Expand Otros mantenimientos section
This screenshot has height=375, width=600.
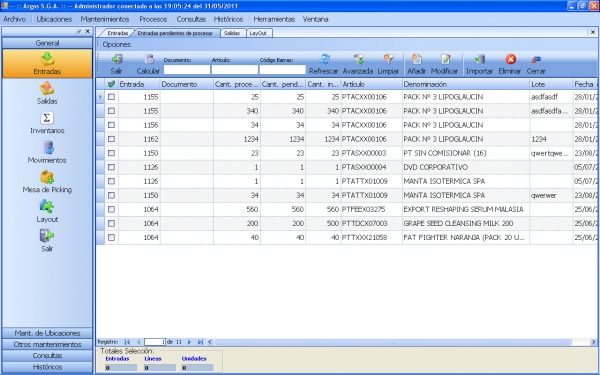point(47,344)
